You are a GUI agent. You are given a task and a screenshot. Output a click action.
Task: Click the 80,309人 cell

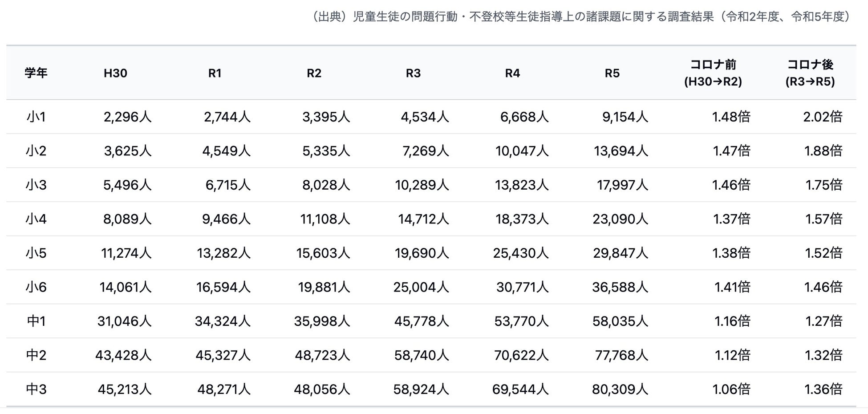point(620,390)
